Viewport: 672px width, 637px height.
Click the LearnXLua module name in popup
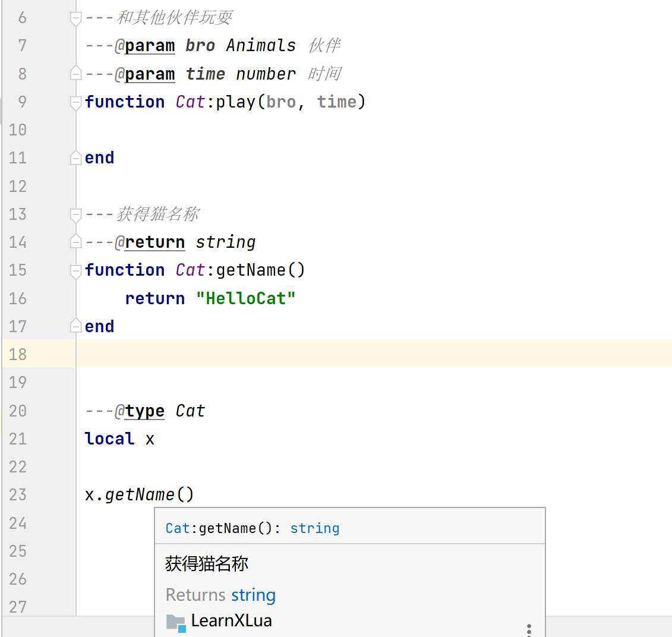pos(231,621)
